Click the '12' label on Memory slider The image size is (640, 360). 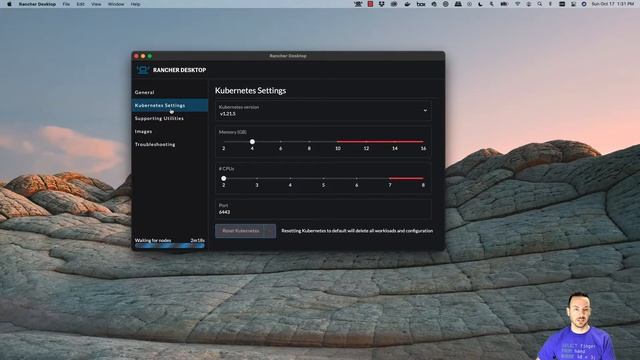366,149
